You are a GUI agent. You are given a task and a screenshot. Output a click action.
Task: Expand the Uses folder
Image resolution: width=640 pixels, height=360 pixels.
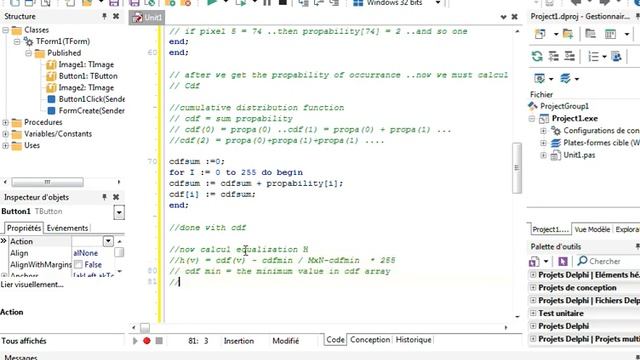click(x=5, y=146)
